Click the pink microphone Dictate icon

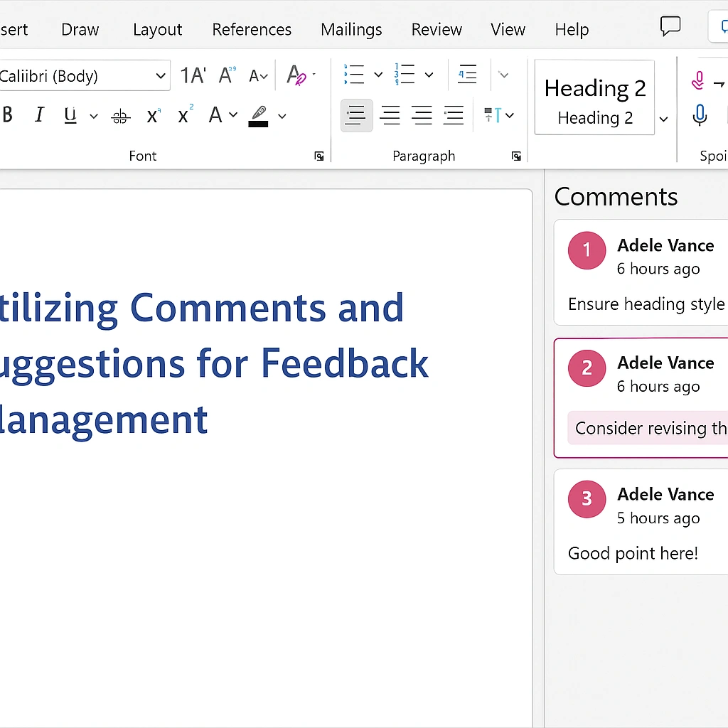coord(697,81)
